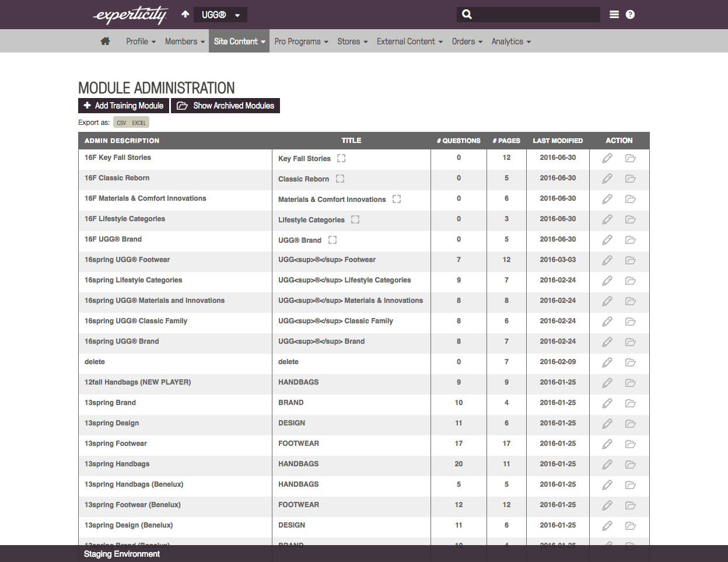Edit 16F Materials & Comfort Innovations module

pyautogui.click(x=607, y=199)
